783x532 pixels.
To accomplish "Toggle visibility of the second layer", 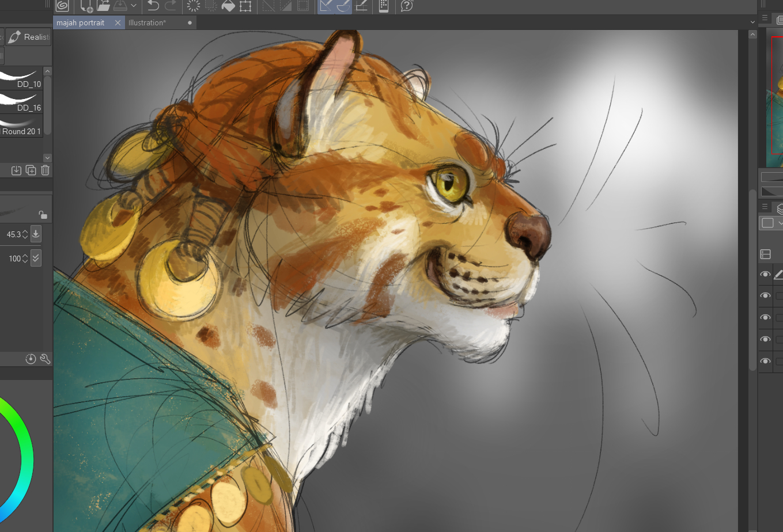I will 765,296.
